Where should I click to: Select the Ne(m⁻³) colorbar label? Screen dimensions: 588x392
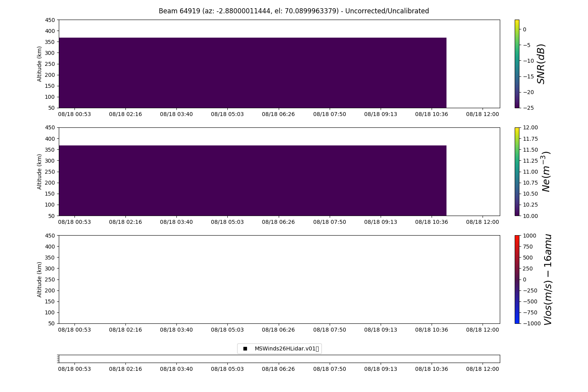pos(546,171)
